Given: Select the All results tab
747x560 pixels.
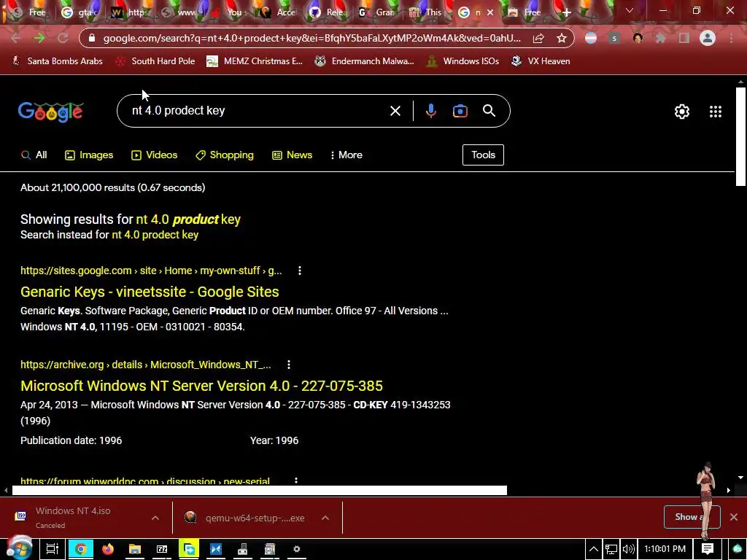Looking at the screenshot, I should (34, 155).
